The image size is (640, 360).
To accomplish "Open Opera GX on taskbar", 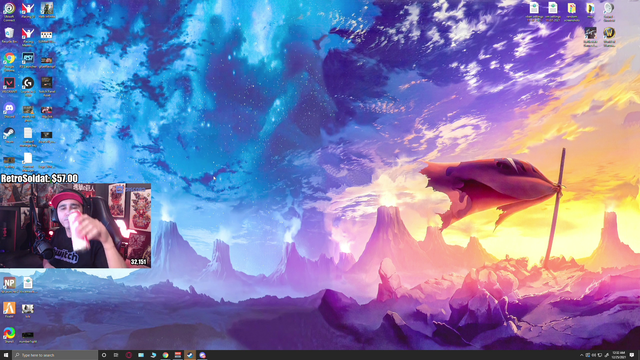I will tap(129, 355).
